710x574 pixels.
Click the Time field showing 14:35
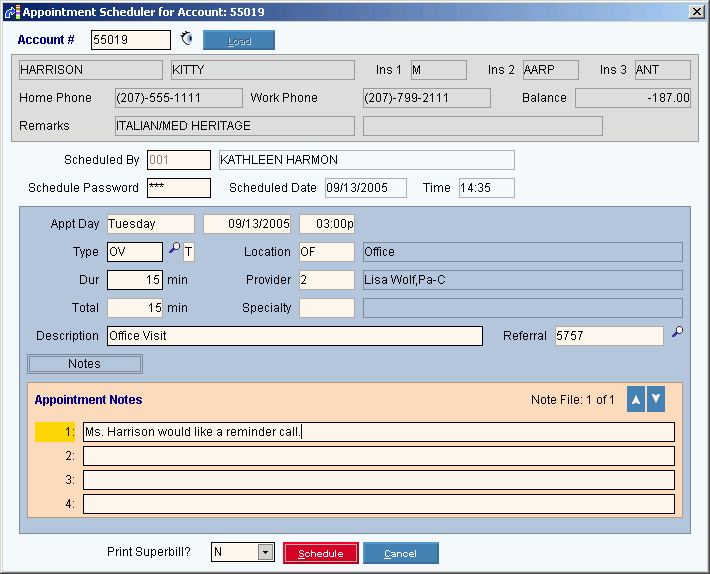click(487, 188)
